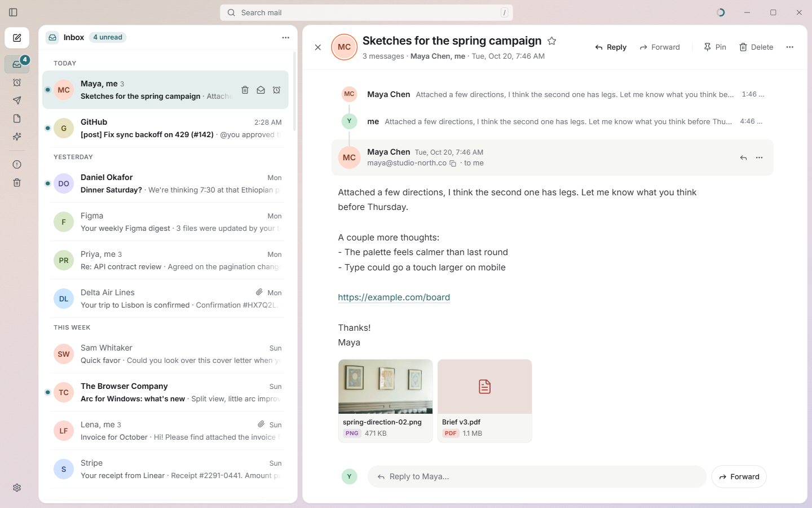Open spring-direction-02.png attachment

(386, 401)
